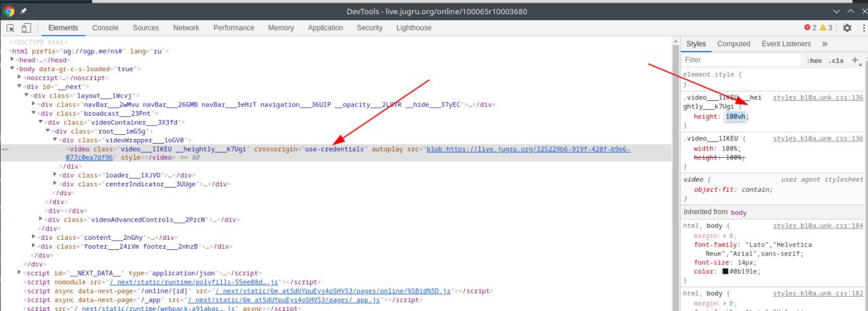This screenshot has width=868, height=311.
Task: Select the Event Listeners sidebar tab
Action: 786,44
